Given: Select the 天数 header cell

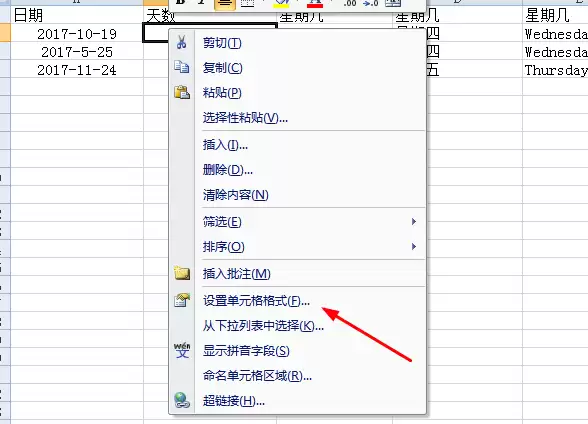Looking at the screenshot, I should point(160,15).
